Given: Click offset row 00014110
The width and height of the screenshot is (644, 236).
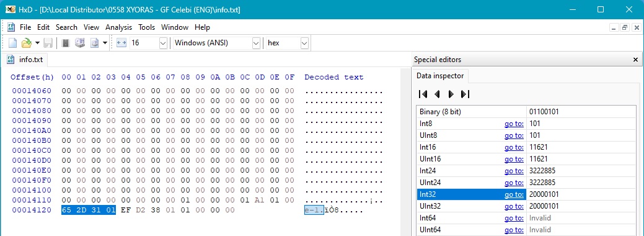Looking at the screenshot, I should pos(32,200).
